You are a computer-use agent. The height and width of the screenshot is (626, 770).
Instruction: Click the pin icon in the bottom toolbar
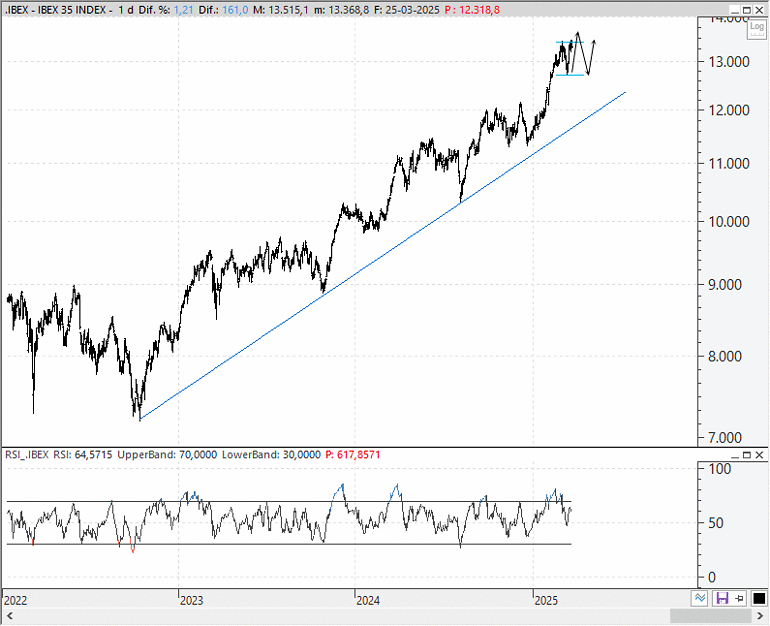click(740, 598)
